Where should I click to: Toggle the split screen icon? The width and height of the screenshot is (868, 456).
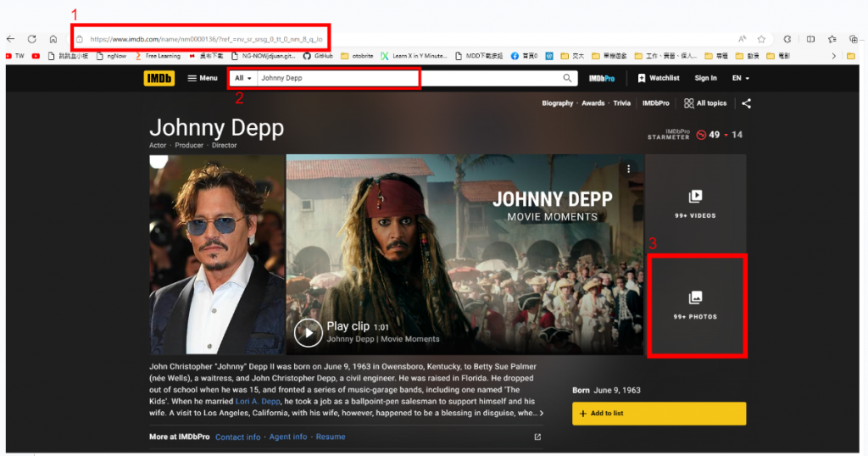point(810,39)
